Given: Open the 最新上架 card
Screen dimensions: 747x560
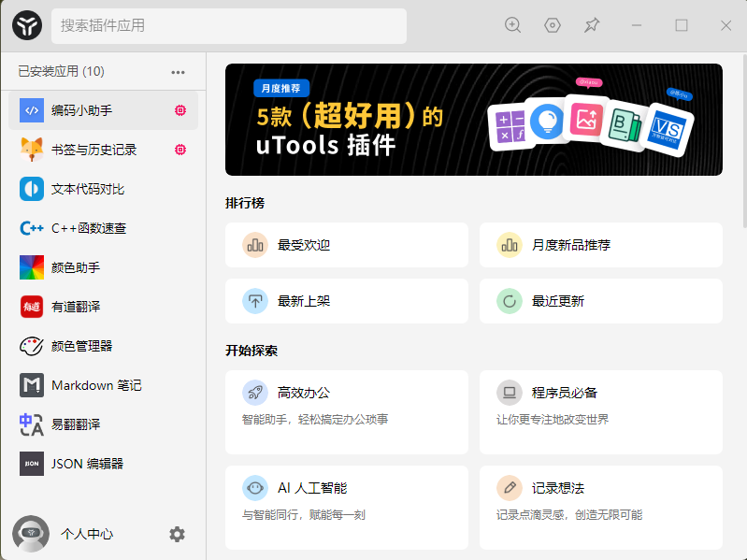Looking at the screenshot, I should click(x=347, y=301).
